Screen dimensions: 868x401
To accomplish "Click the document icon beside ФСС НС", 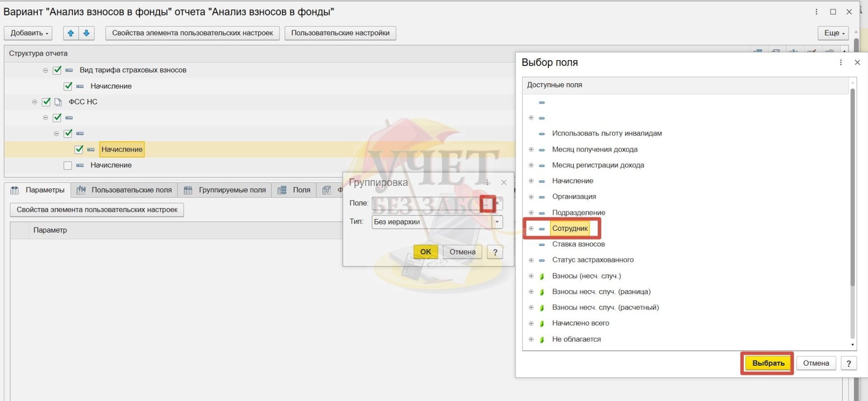I will pos(58,102).
